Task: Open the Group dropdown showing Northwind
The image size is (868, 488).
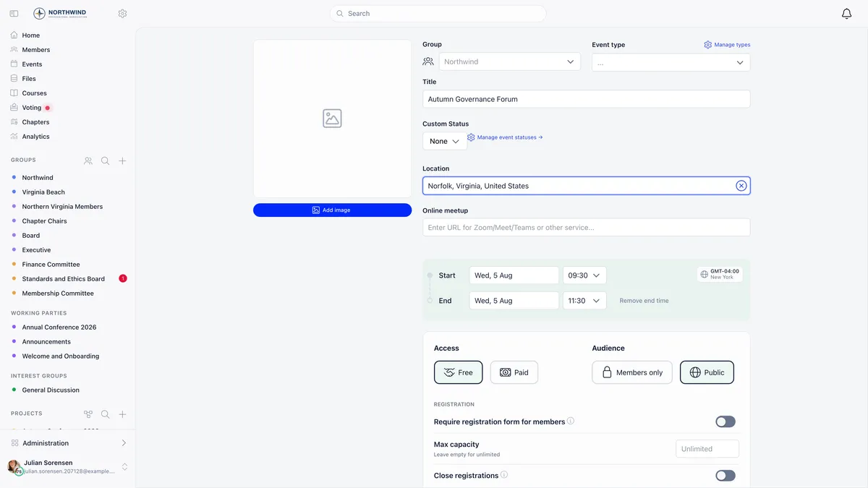Action: pos(509,61)
